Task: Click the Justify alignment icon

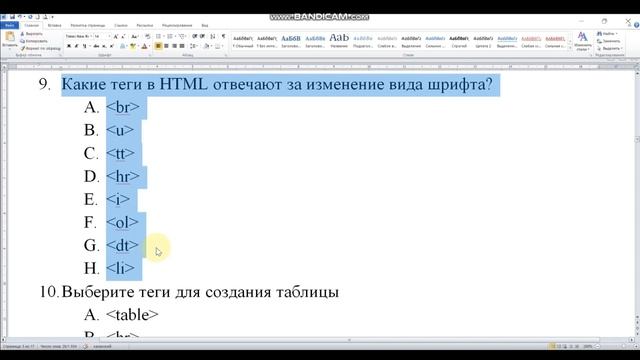Action: coord(182,46)
